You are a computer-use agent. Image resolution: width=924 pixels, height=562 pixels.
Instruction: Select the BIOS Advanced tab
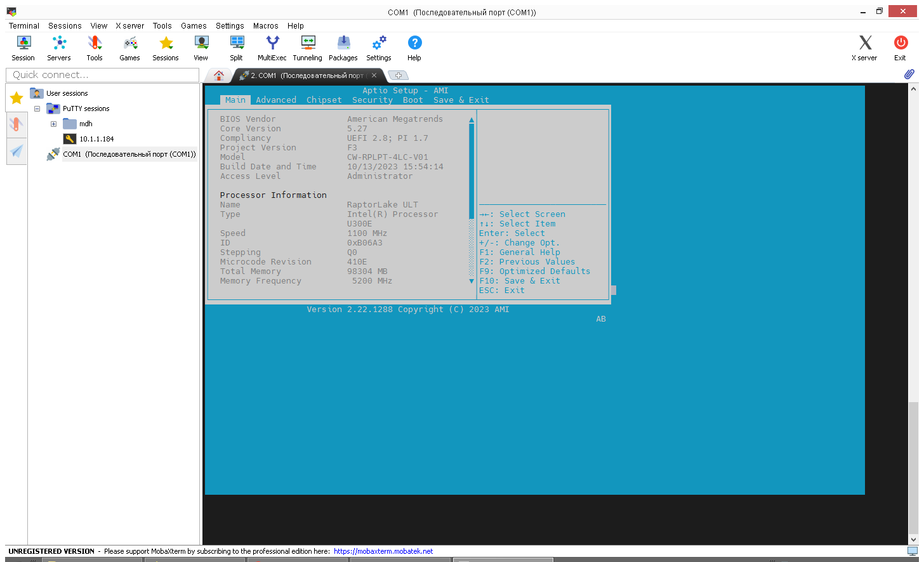(276, 100)
